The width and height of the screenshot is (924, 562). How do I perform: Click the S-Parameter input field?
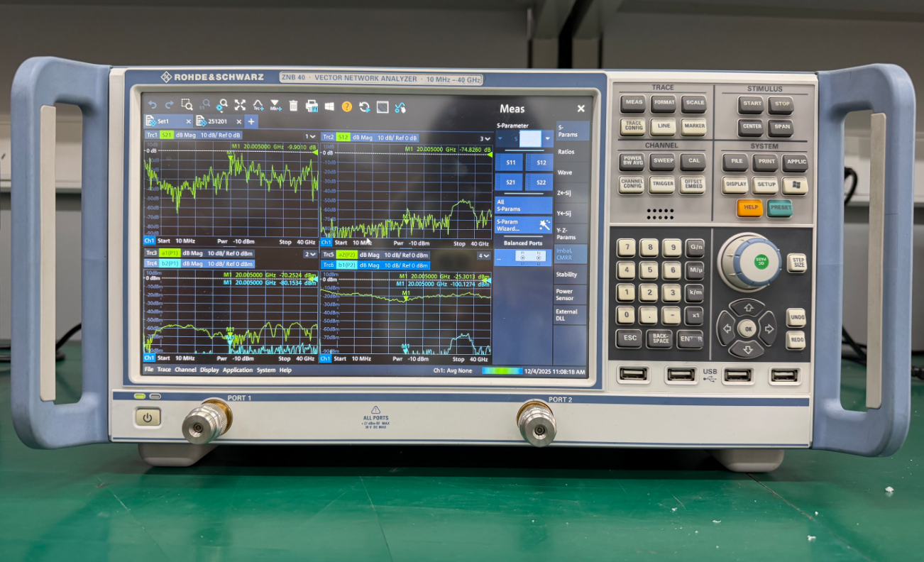[529, 138]
